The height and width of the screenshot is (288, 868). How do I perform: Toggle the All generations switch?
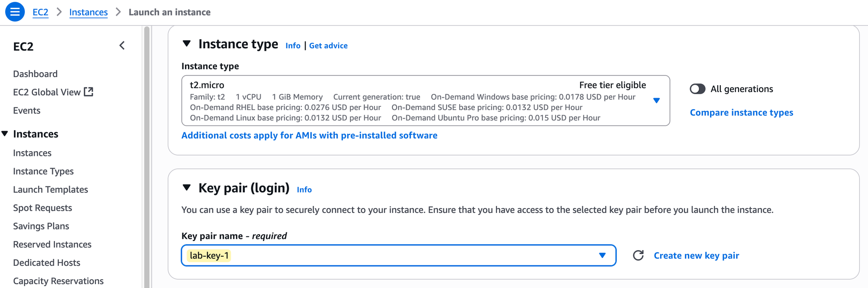tap(697, 89)
